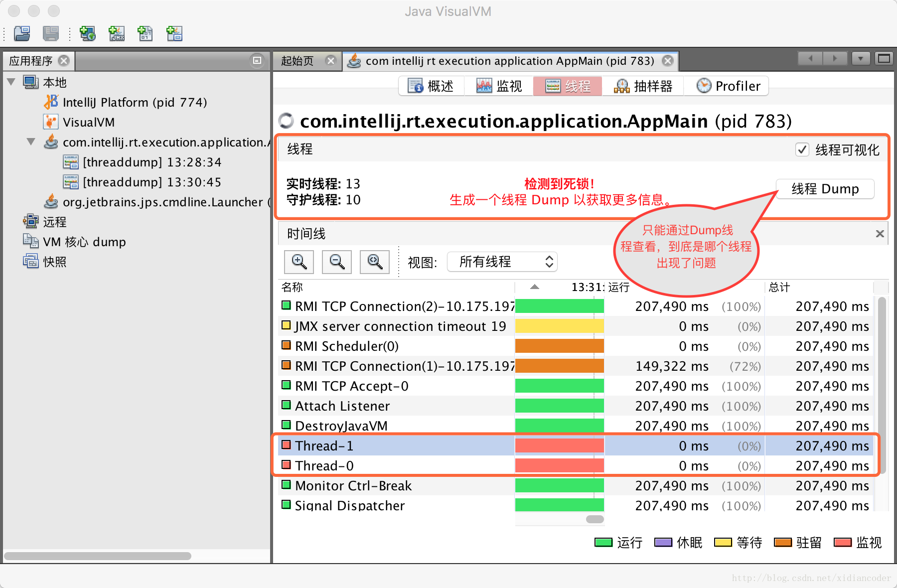
Task: Click the IntelliJ Platform application icon
Action: [51, 102]
